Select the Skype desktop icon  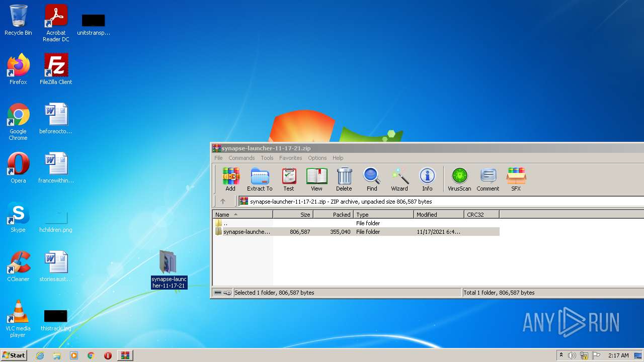coord(18,217)
